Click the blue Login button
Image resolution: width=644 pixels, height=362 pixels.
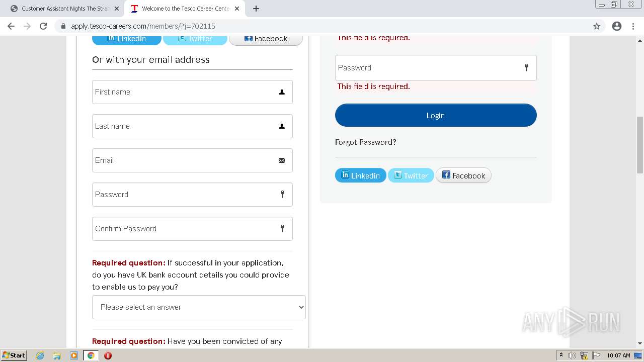(x=436, y=115)
